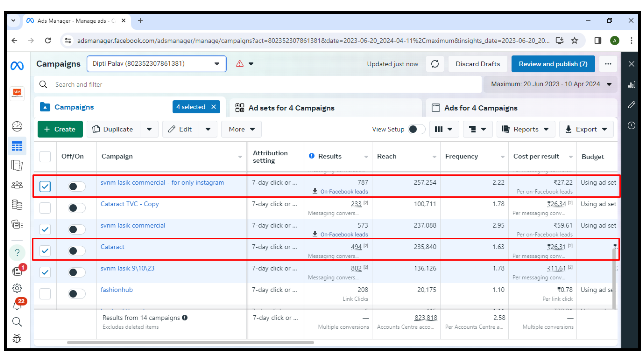
Task: Turn on the fashionhub campaign toggle
Action: click(x=76, y=294)
